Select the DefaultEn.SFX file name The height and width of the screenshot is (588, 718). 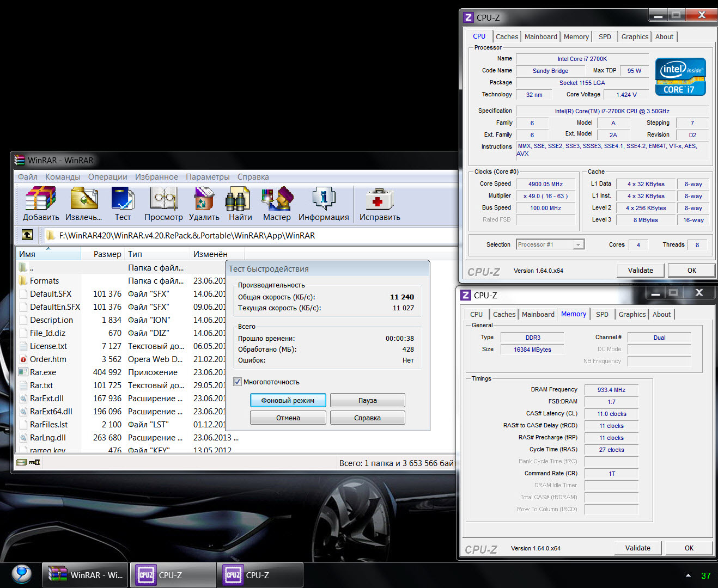55,307
